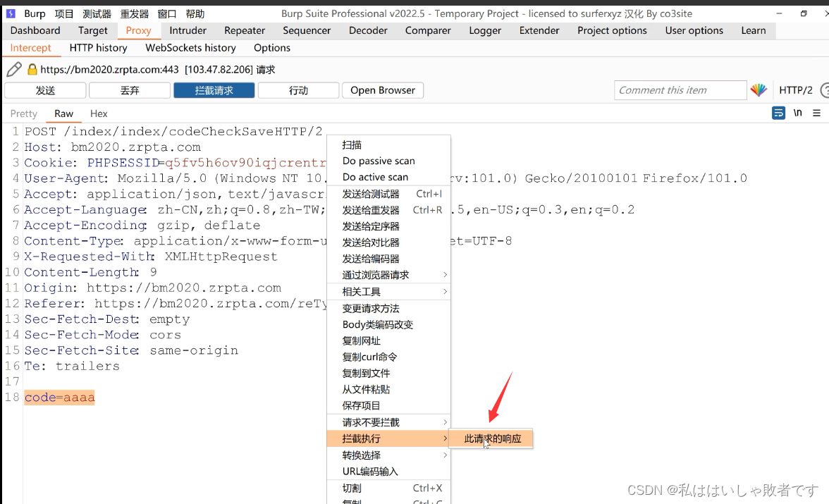Select the WebSockets history subtab
The width and height of the screenshot is (829, 504).
190,48
